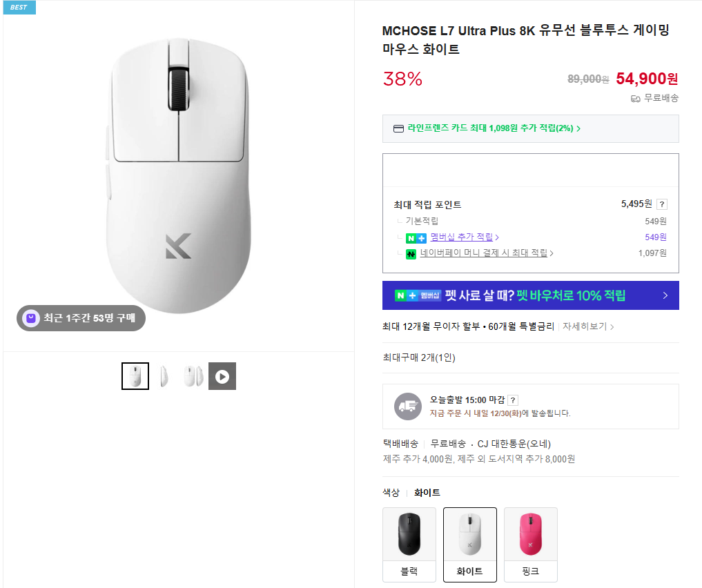Open the first product image thumbnail
Viewport: 702px width, 588px height.
[x=135, y=376]
